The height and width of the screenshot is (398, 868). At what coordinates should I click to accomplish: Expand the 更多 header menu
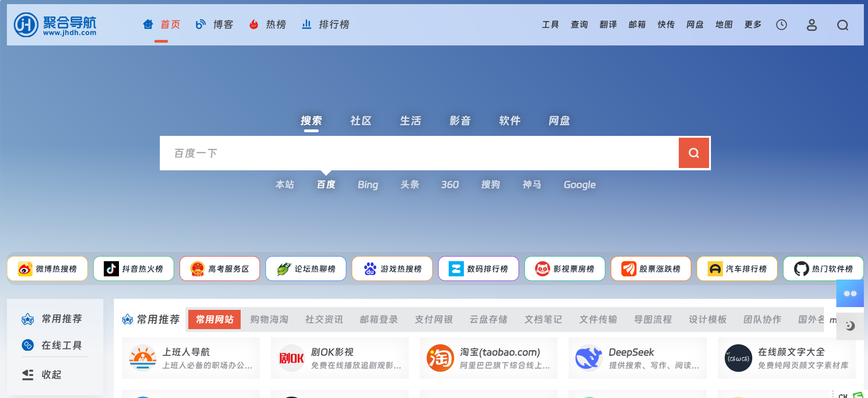[x=753, y=24]
